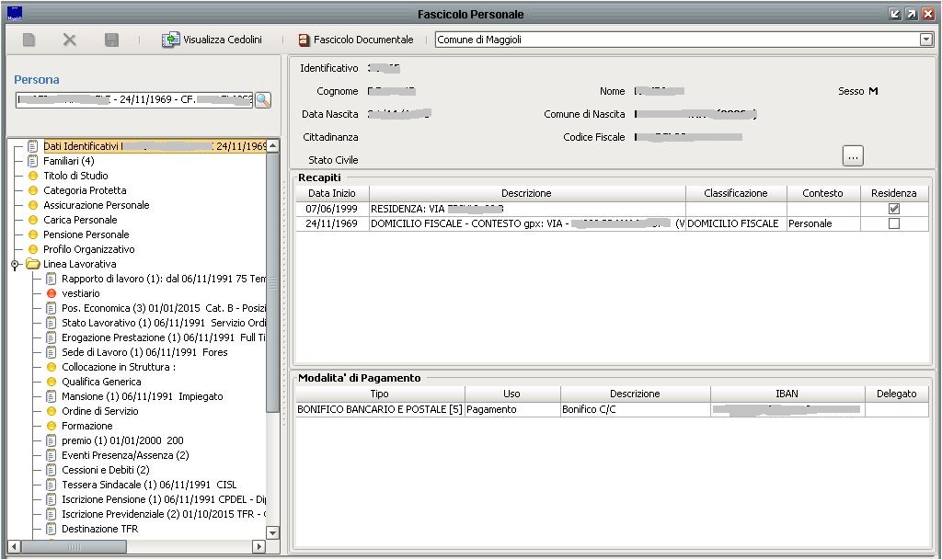Select Titolo di Studio tree item
This screenshot has height=560, width=942.
tap(75, 176)
